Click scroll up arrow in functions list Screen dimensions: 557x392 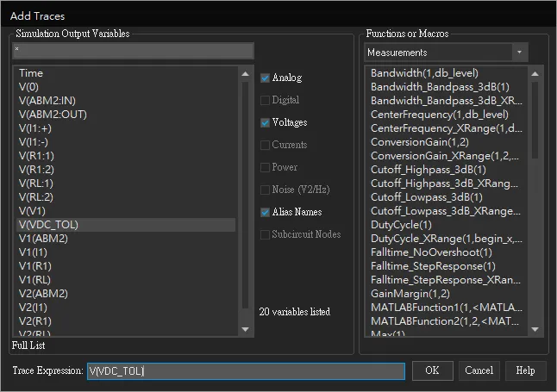pos(535,72)
